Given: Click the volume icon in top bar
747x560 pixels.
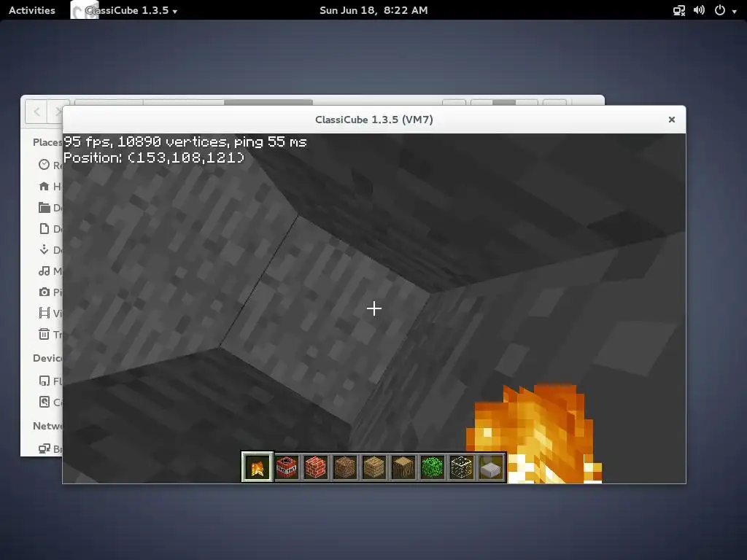Looking at the screenshot, I should pos(699,10).
